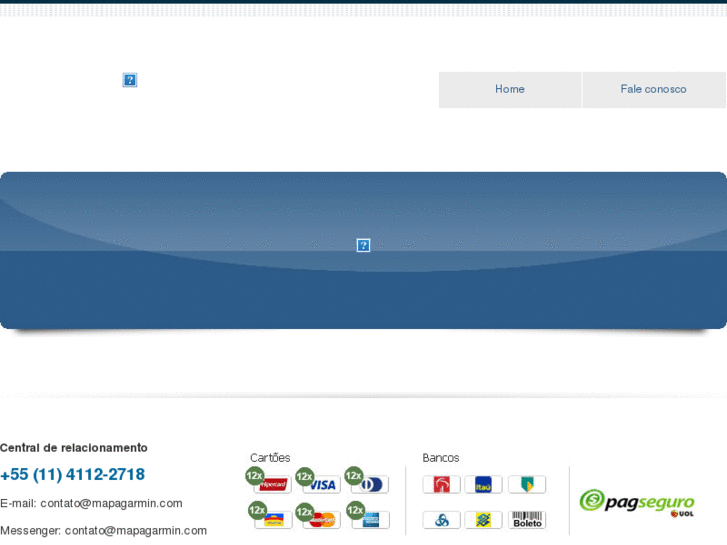Select the Hipercard payment icon

pyautogui.click(x=273, y=485)
